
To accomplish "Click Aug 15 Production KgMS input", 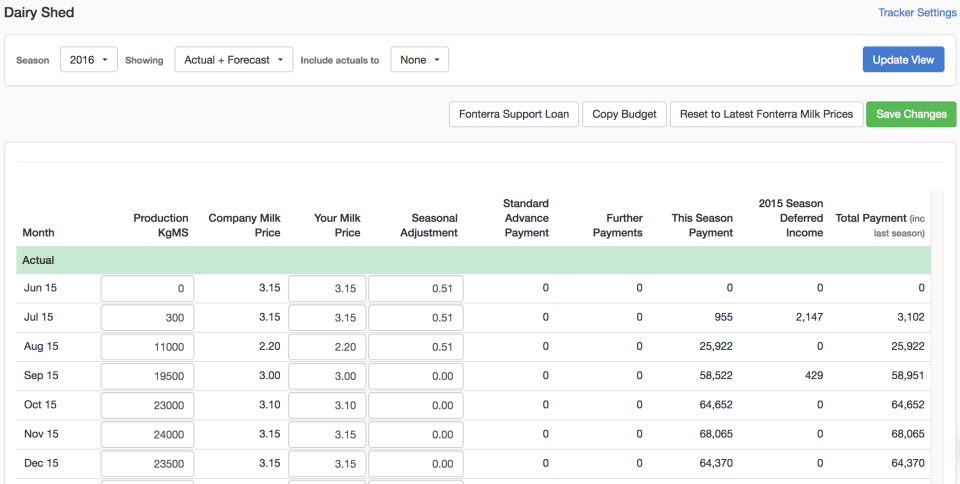I will click(147, 347).
